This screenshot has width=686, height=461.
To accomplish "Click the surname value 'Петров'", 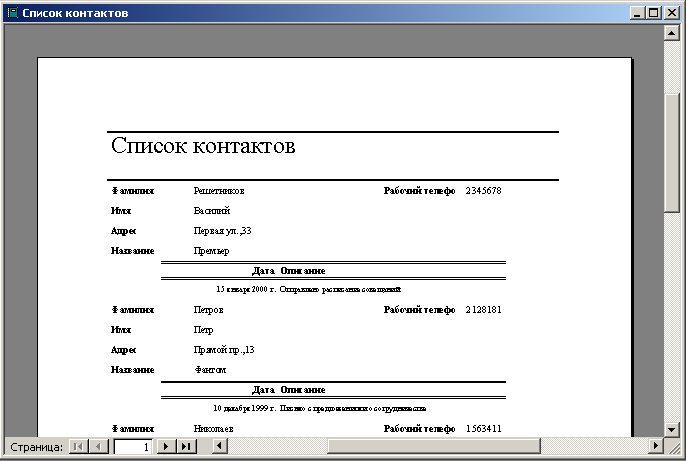I will click(208, 310).
